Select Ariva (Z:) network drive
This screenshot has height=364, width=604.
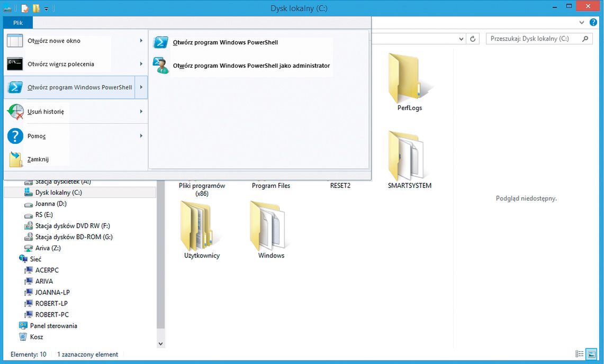point(48,248)
